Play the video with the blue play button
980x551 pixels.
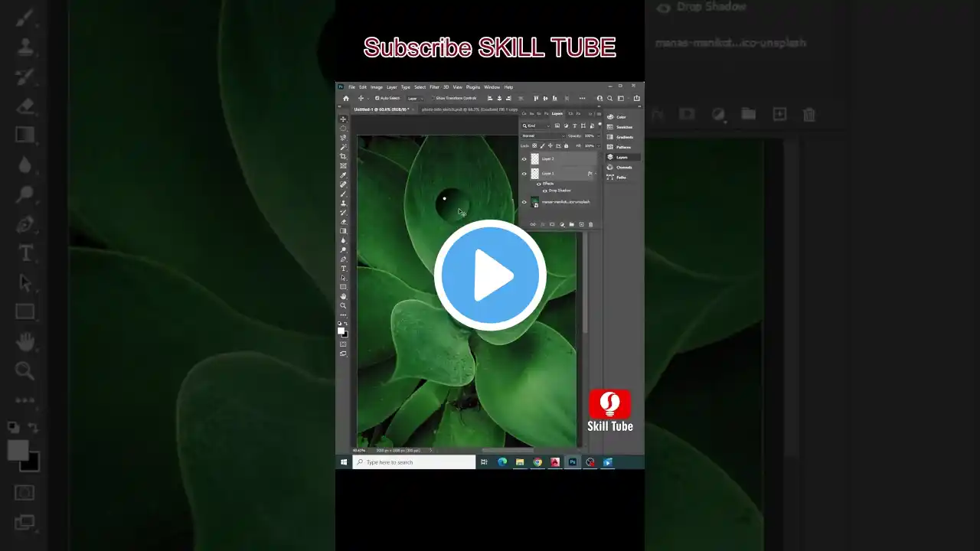coord(490,275)
